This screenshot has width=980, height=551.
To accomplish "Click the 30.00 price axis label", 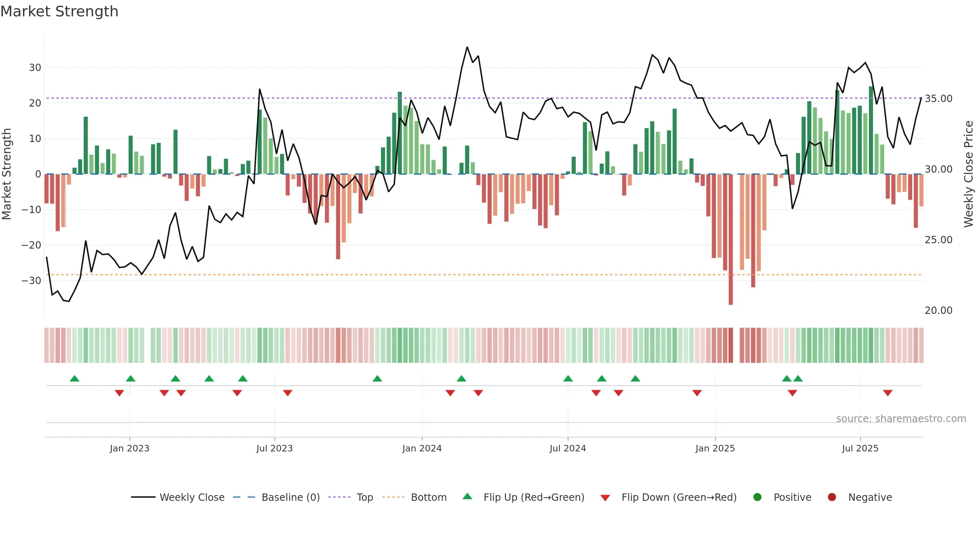I will [x=938, y=169].
